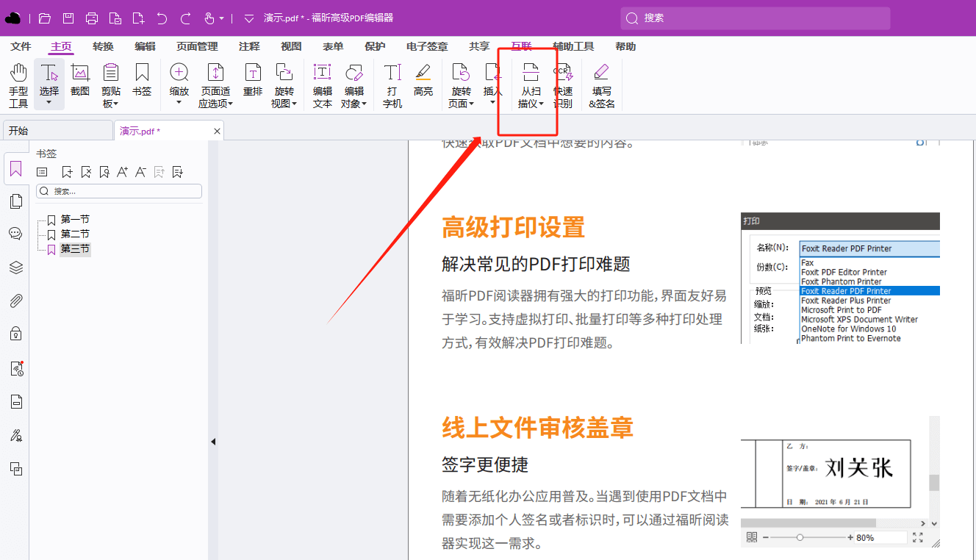Select the 第三节 bookmark

click(x=75, y=249)
